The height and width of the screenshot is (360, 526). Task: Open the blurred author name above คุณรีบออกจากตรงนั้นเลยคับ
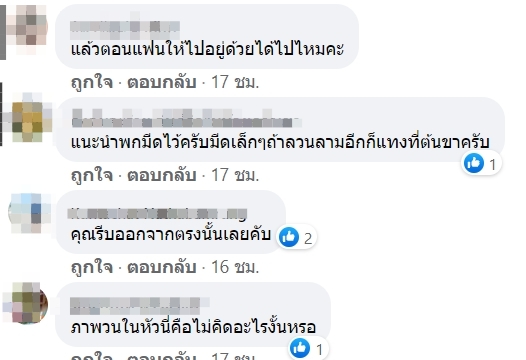[158, 213]
